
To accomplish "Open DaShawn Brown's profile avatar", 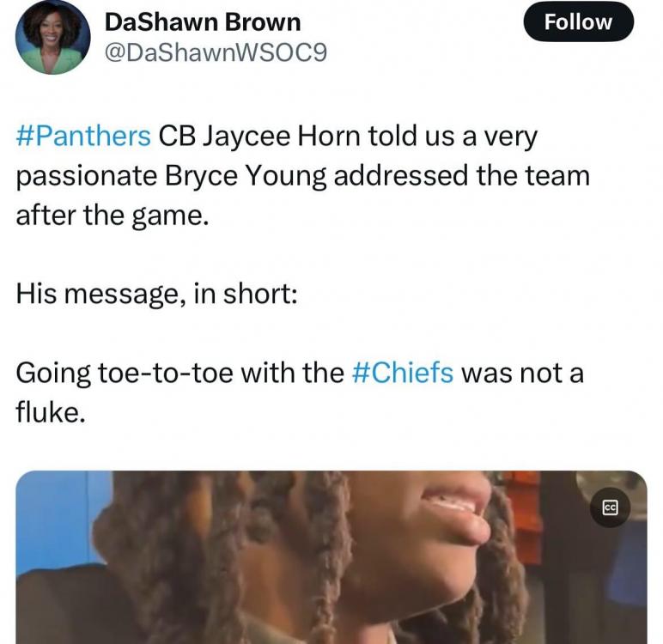I will (x=52, y=37).
